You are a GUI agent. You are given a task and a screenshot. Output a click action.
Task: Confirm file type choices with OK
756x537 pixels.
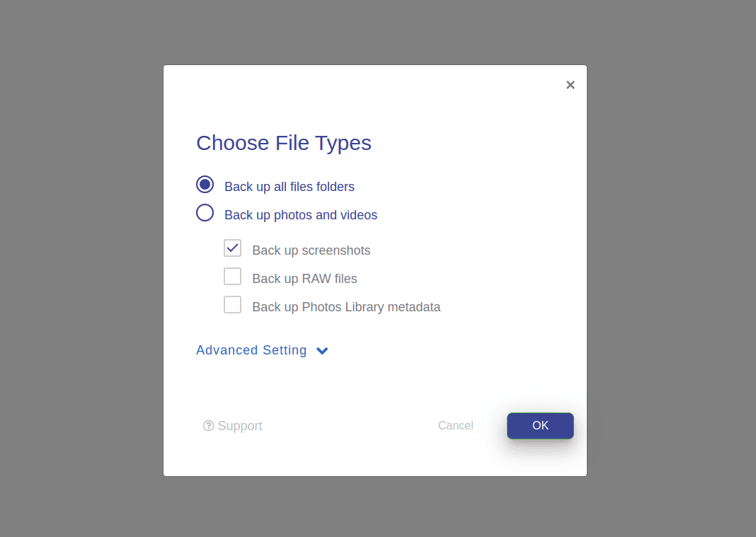(x=540, y=425)
